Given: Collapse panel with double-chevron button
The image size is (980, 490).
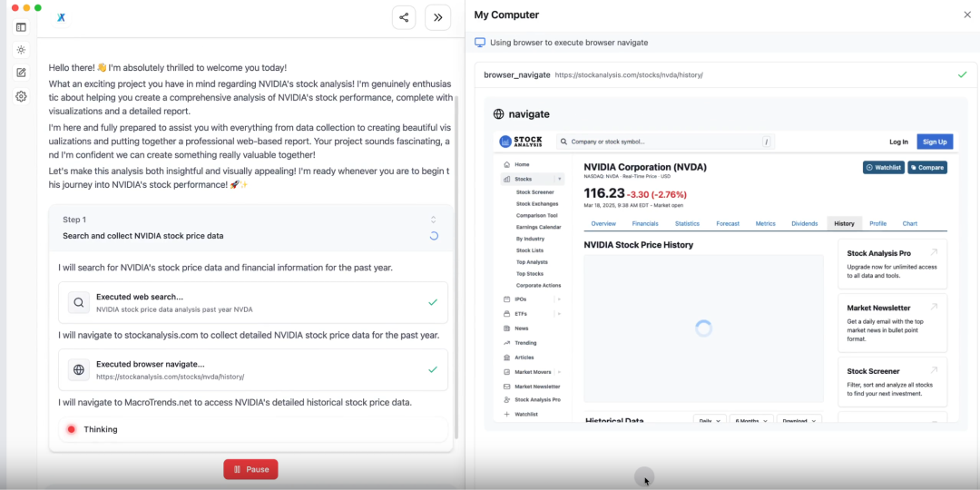Looking at the screenshot, I should click(438, 17).
